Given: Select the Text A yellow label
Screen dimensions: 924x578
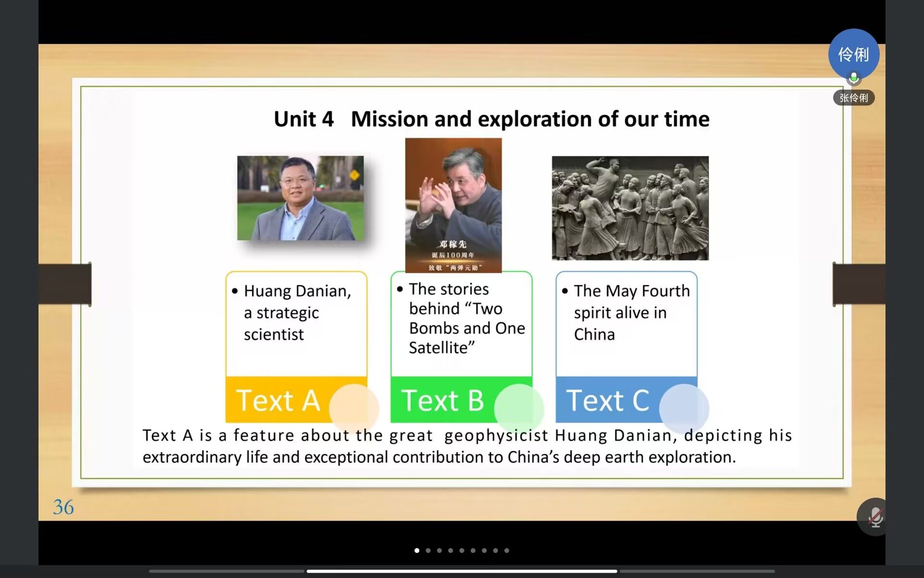Looking at the screenshot, I should [x=278, y=400].
